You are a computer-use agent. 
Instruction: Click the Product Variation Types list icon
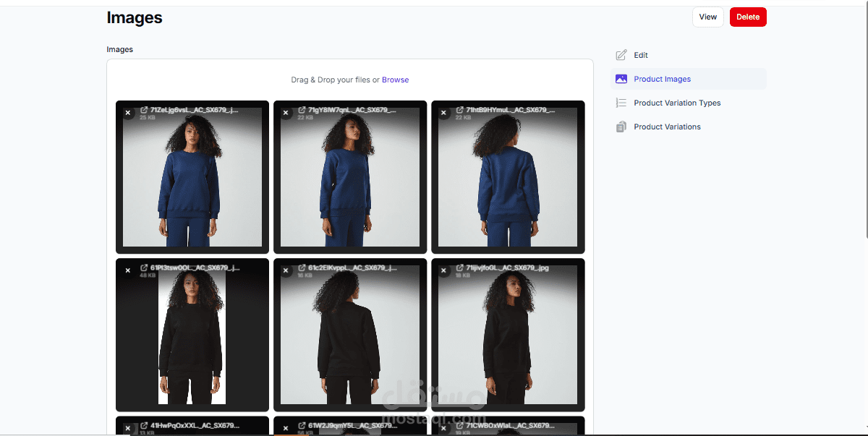point(621,103)
